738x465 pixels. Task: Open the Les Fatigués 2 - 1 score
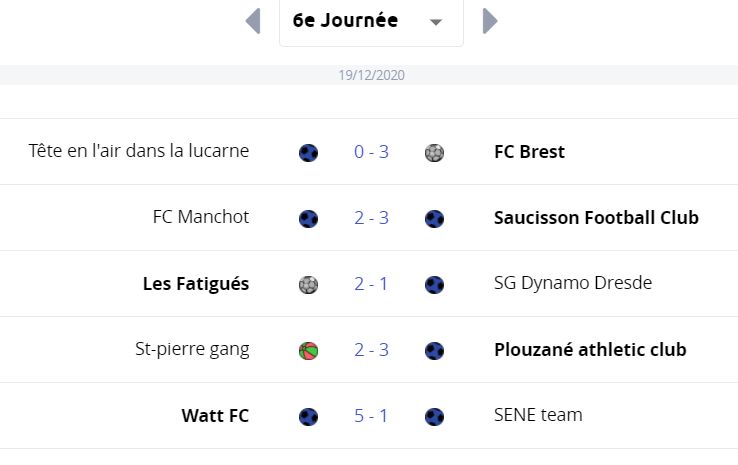click(x=371, y=284)
